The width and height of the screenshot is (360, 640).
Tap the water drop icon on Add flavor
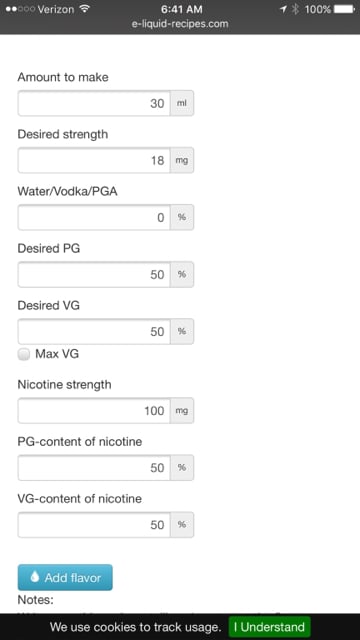pos(35,576)
